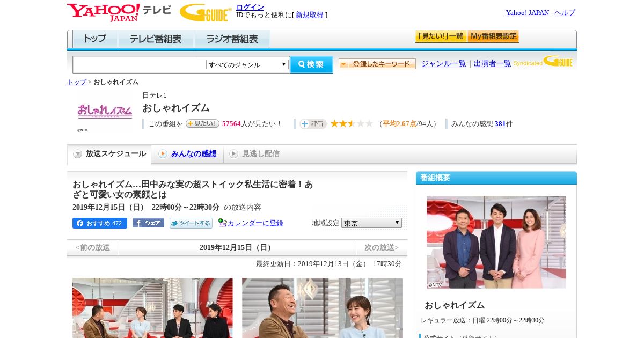Click the G-GUIDE logo in the header
This screenshot has width=644, height=338.
coord(206,13)
